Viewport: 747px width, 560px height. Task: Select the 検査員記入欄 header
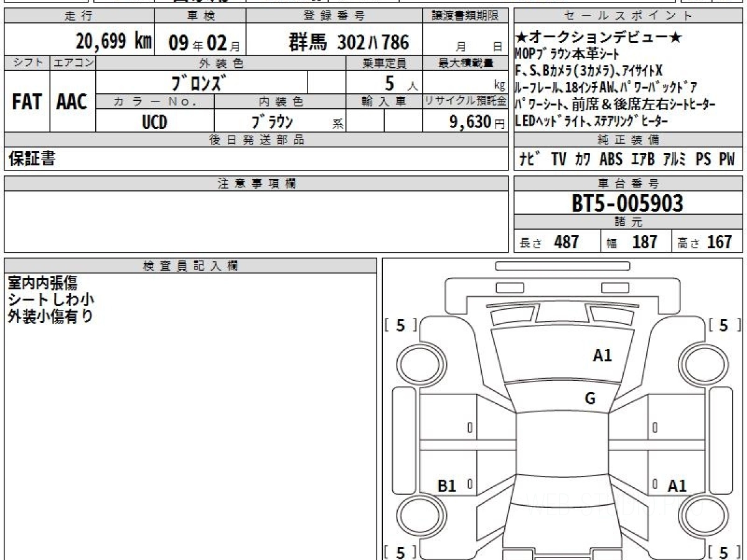coord(190,266)
